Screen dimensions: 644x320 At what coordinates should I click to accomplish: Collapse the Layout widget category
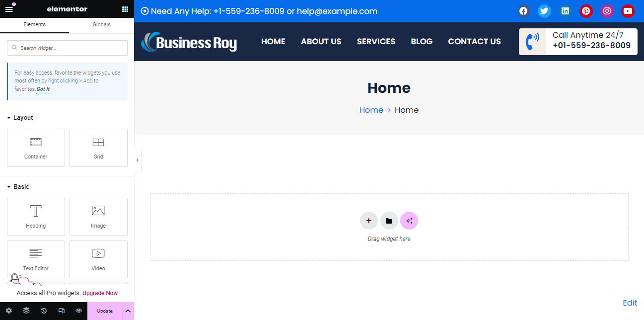click(20, 118)
